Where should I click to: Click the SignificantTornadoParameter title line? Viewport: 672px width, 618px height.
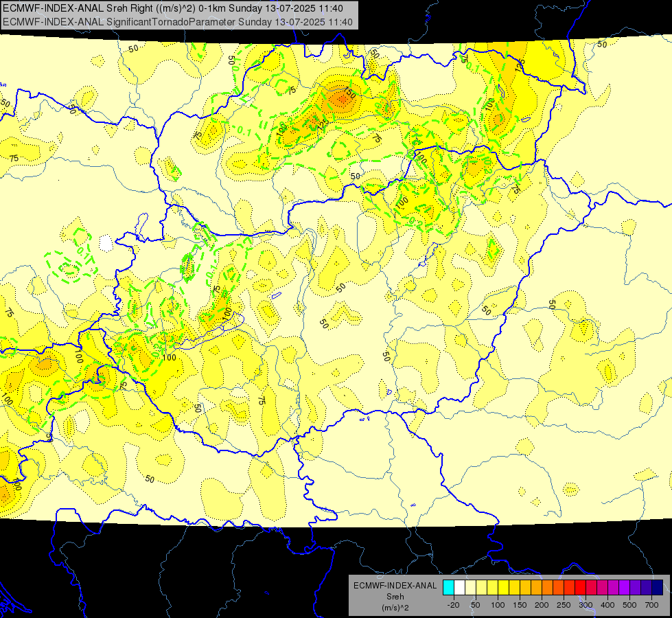(x=177, y=22)
